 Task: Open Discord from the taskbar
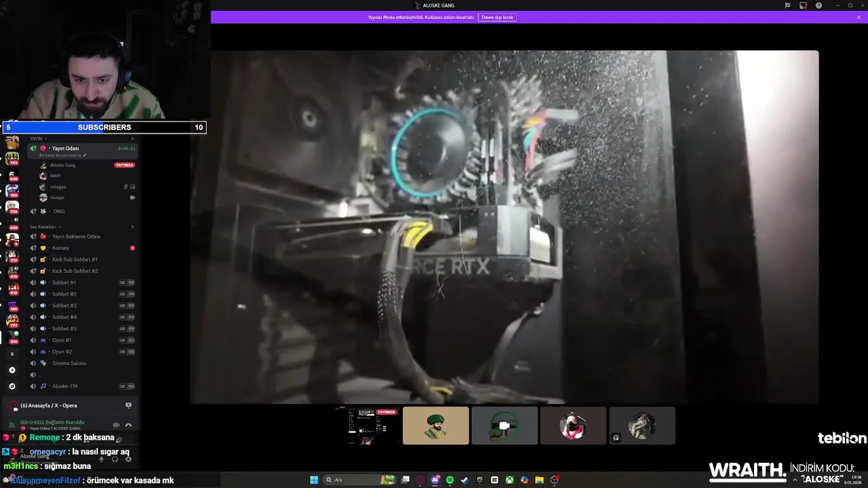435,480
